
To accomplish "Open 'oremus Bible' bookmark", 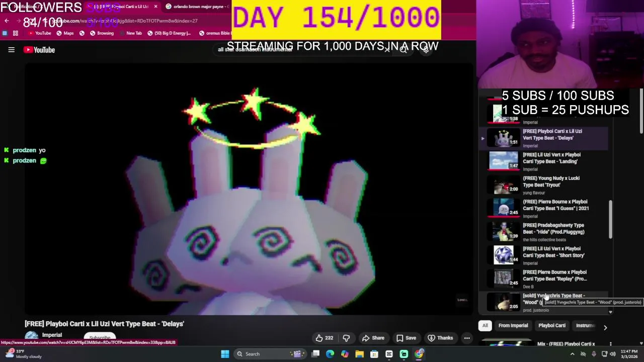I will pyautogui.click(x=215, y=33).
